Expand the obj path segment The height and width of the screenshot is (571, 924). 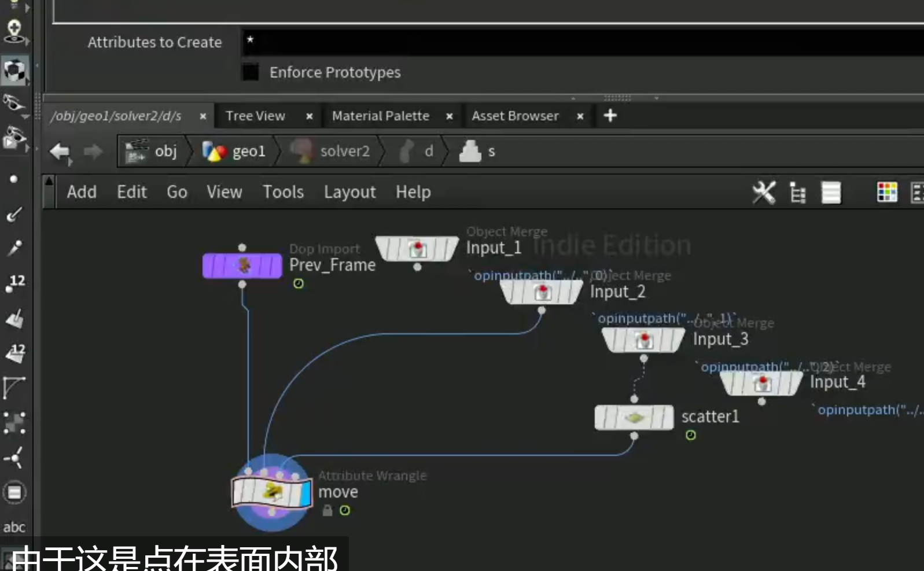[x=152, y=152]
